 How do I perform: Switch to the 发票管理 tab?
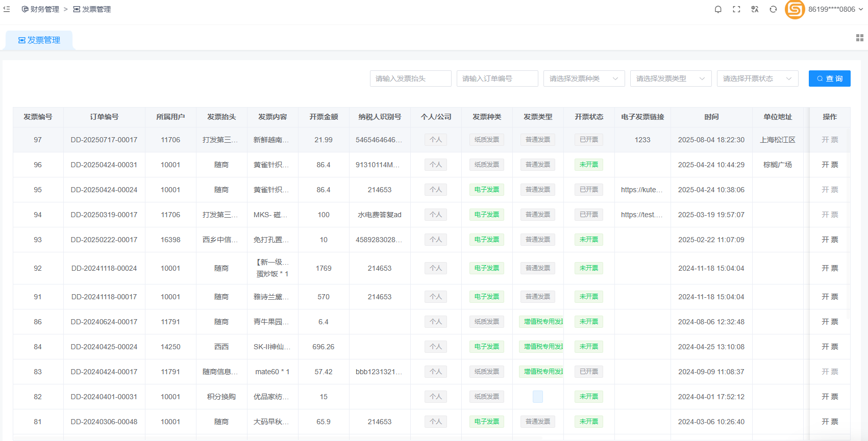click(x=39, y=40)
